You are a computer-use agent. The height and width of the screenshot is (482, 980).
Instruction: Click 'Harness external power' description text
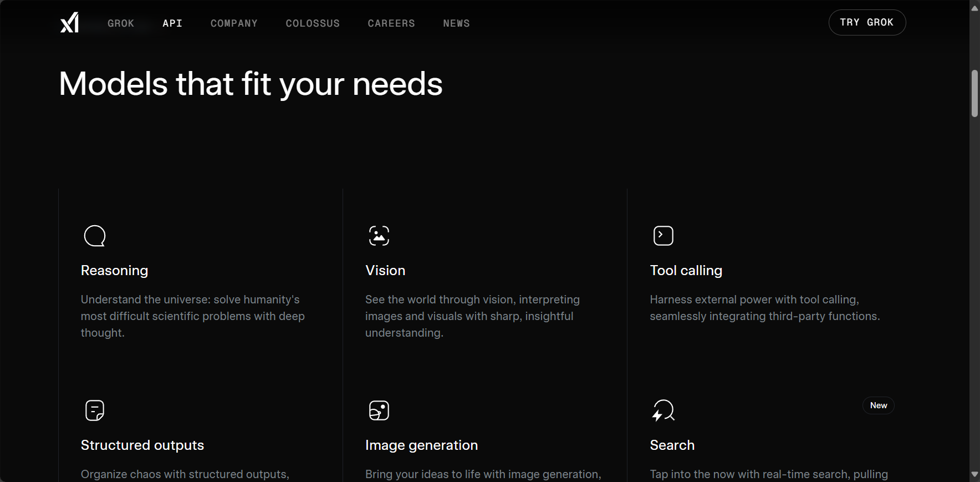click(765, 308)
